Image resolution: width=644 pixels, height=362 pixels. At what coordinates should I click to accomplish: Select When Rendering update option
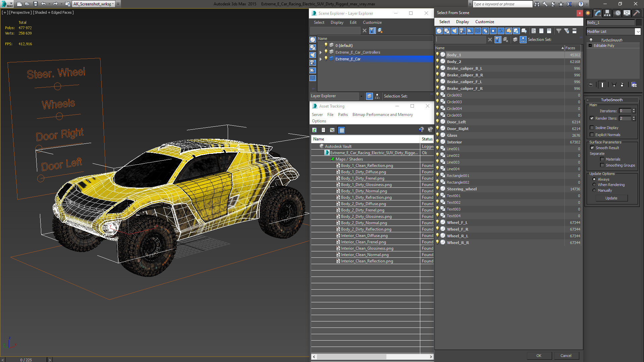point(594,185)
